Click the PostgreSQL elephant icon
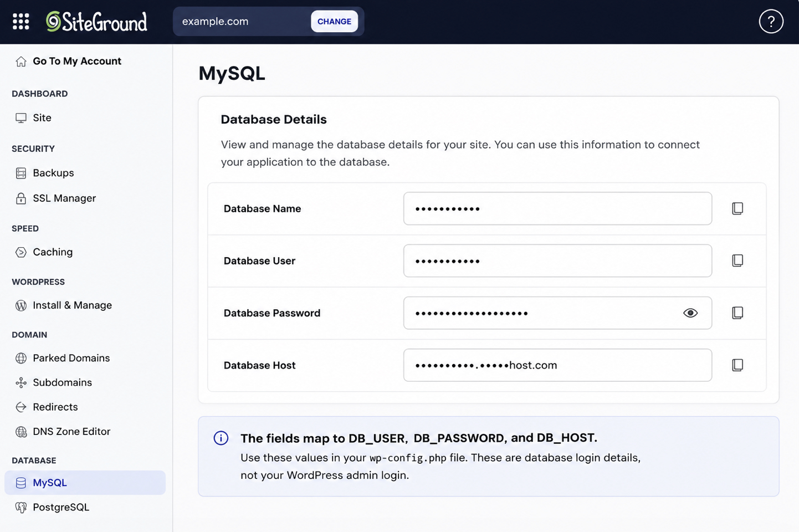799x532 pixels. (x=21, y=507)
